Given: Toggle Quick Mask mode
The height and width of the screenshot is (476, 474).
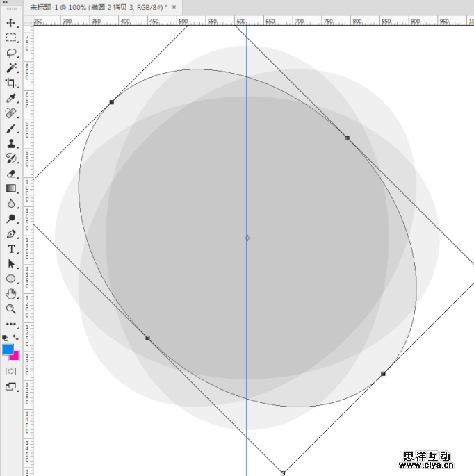Looking at the screenshot, I should tap(11, 372).
